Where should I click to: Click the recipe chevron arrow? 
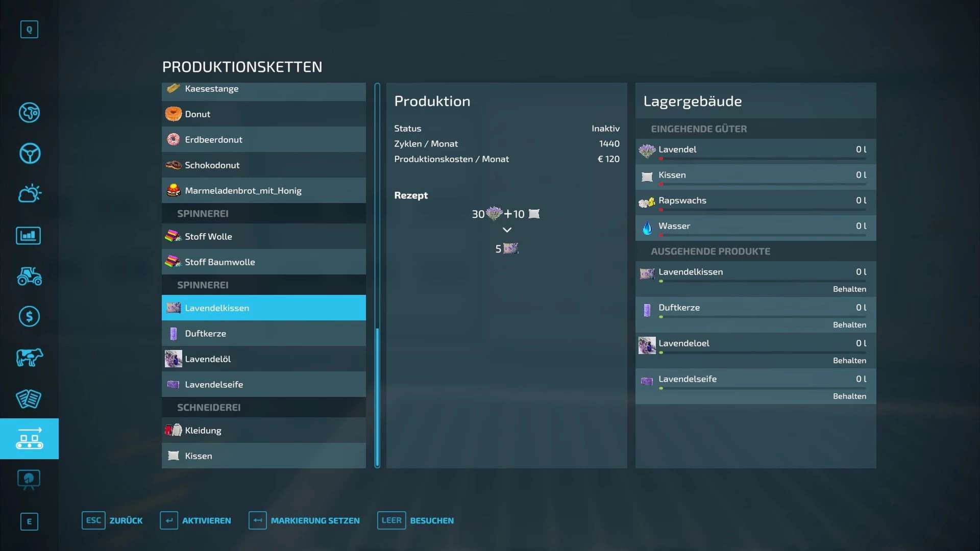(x=507, y=230)
